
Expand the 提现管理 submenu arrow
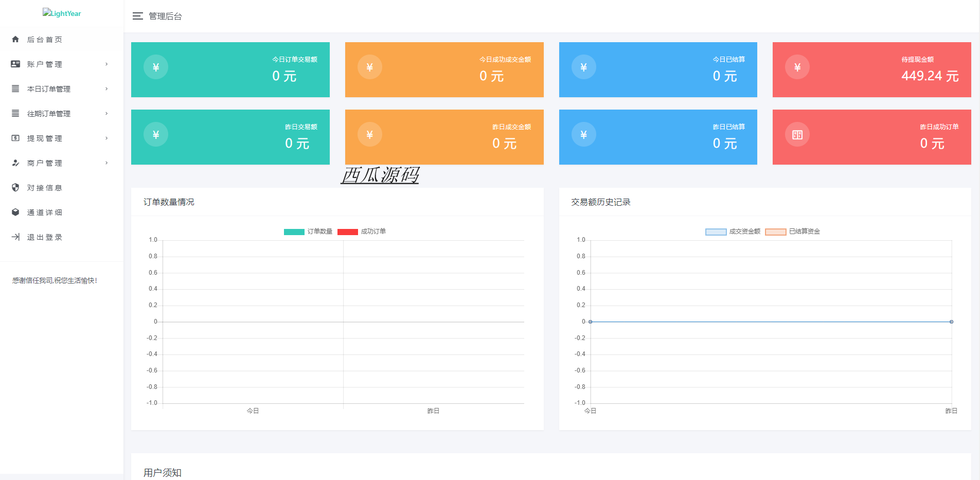tap(106, 138)
